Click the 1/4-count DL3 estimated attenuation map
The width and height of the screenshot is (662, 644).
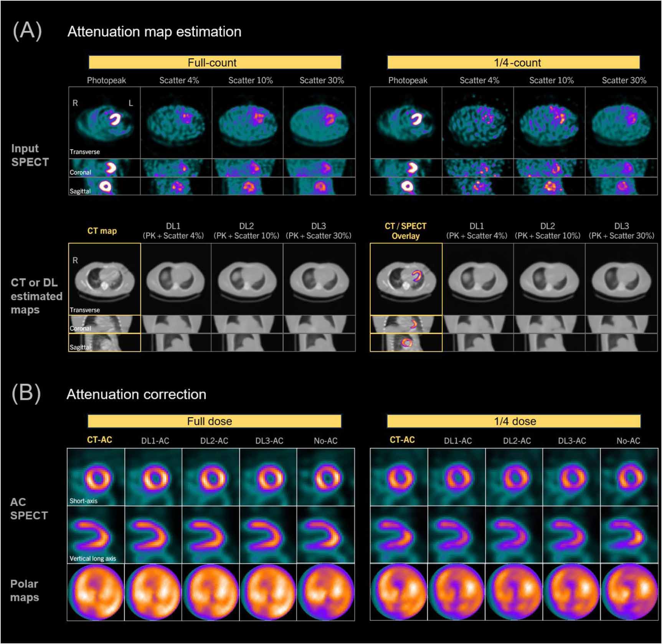tap(621, 279)
